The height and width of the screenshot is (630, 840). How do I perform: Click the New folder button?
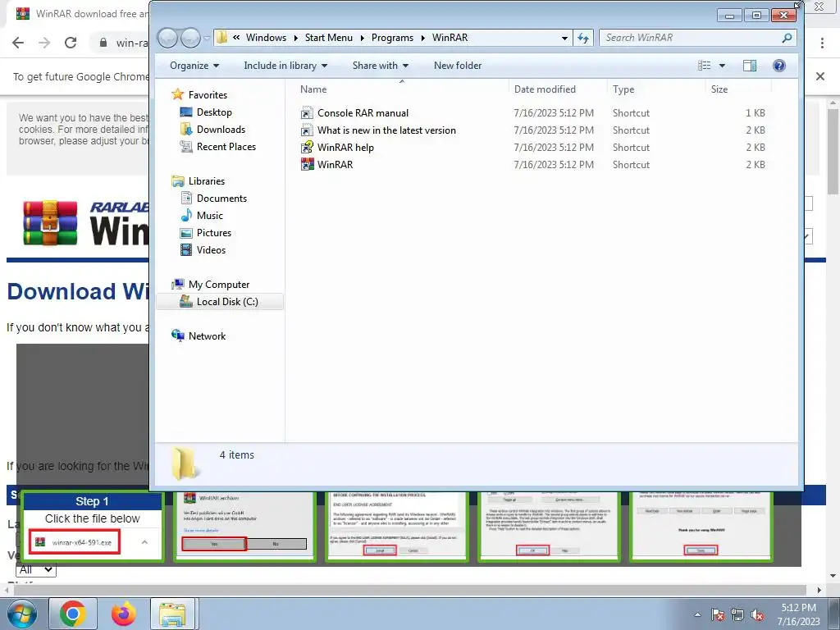point(458,66)
